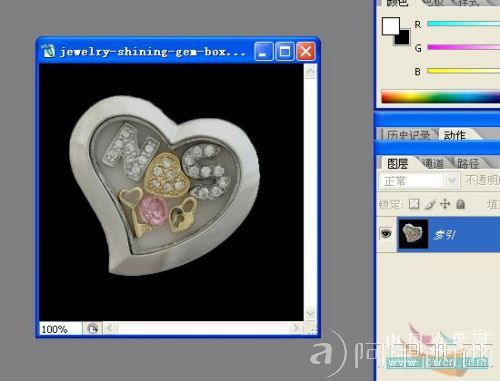
Task: Click the lock transparent pixels icon
Action: pyautogui.click(x=414, y=204)
